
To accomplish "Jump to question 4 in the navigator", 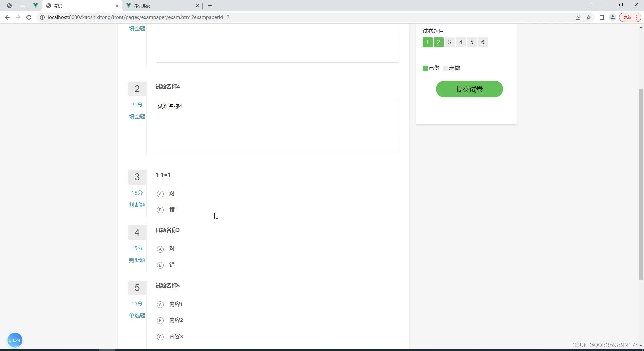I will point(461,42).
